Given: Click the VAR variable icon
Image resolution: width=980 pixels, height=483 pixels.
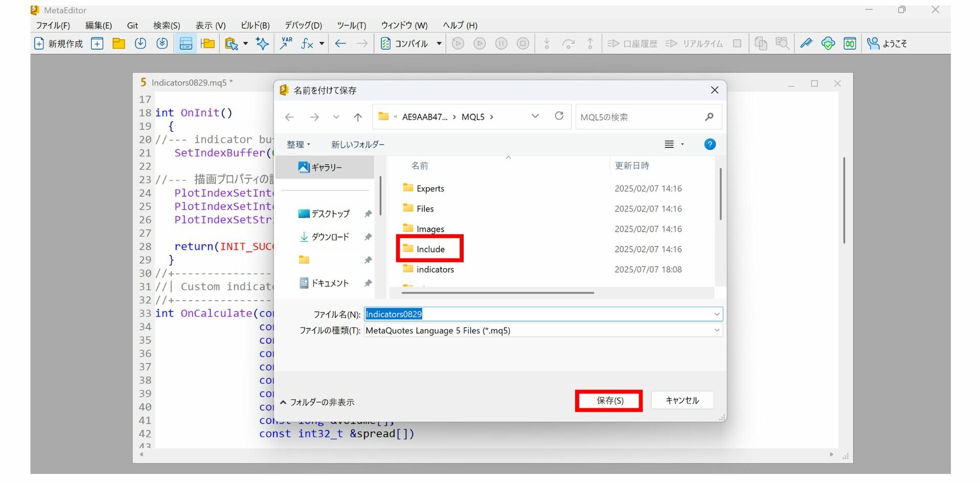Looking at the screenshot, I should [x=286, y=44].
